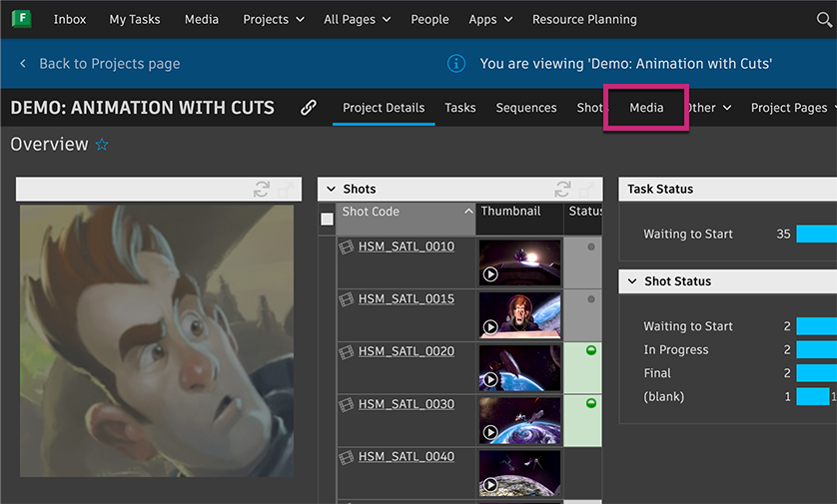Click the Shot Status (blank) bar

(812, 396)
